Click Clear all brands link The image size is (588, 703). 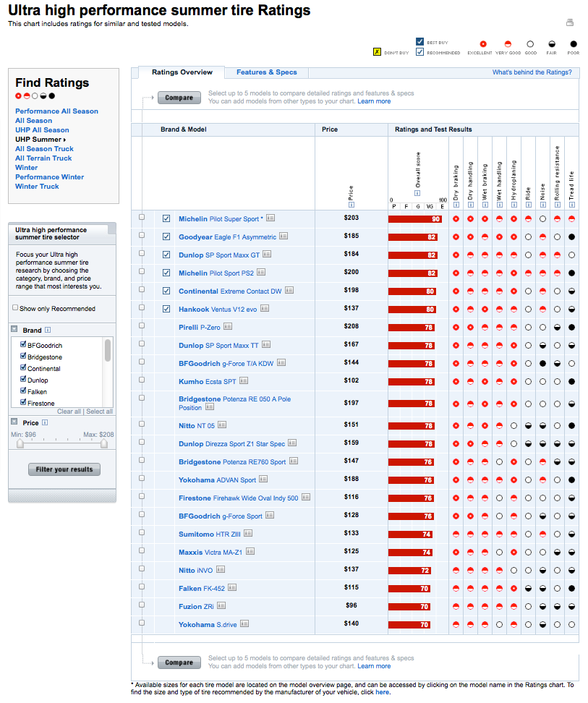(x=69, y=412)
